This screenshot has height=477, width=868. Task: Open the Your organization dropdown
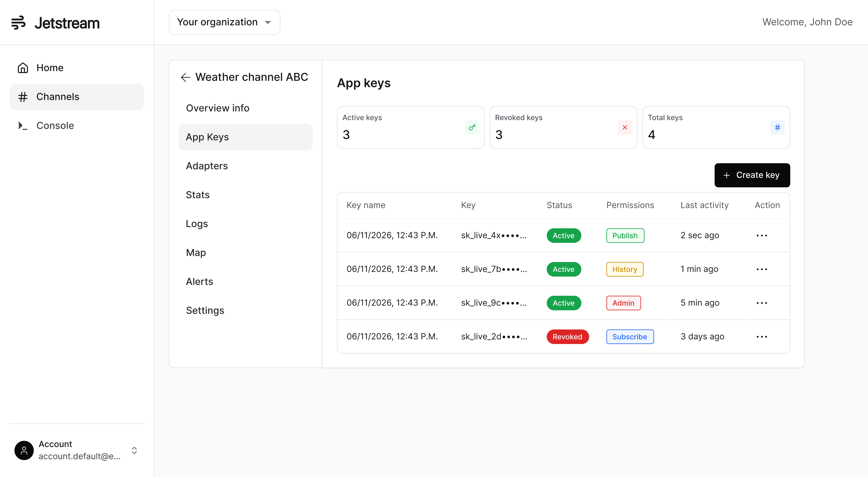pyautogui.click(x=224, y=22)
